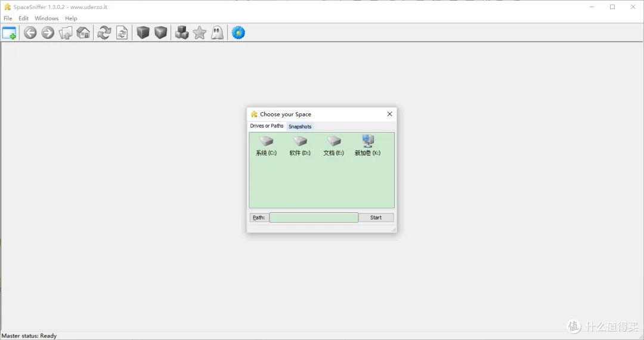Focus the Path input field
The image size is (644, 340).
click(x=314, y=218)
